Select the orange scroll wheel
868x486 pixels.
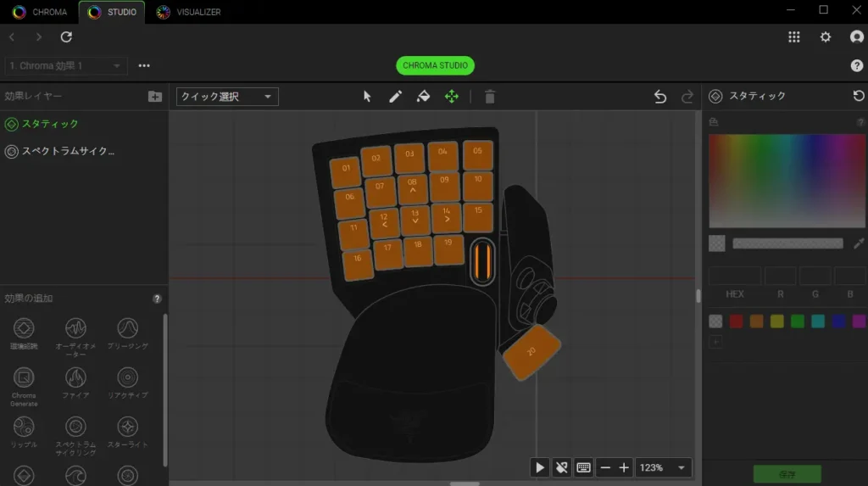tap(482, 261)
